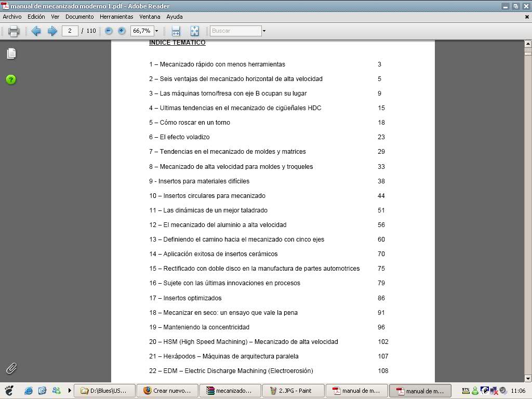Open the Ventana menu
Screen dimensions: 532x399
(150, 17)
